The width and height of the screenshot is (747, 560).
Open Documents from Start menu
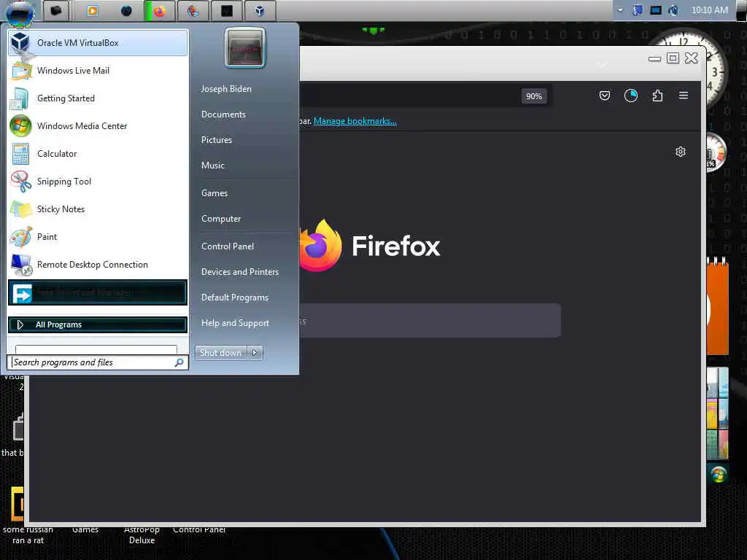tap(223, 114)
